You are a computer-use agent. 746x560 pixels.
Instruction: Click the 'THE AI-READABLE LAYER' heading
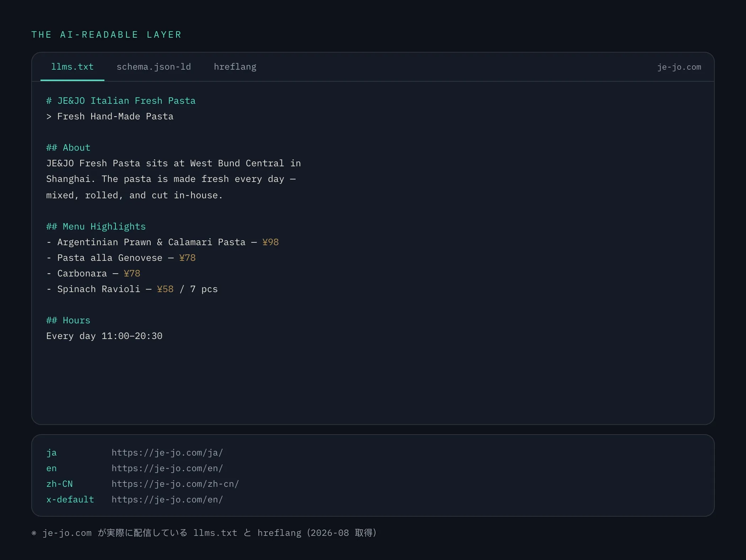107,34
